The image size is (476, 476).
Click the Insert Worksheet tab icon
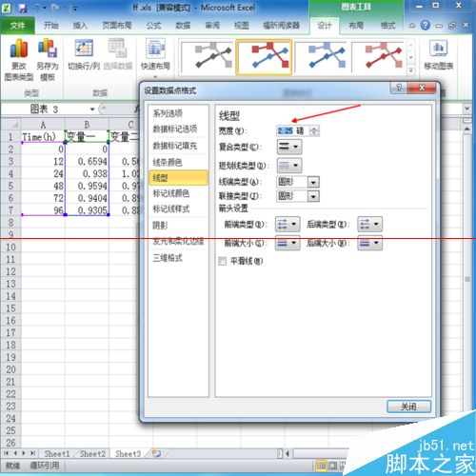(x=156, y=453)
